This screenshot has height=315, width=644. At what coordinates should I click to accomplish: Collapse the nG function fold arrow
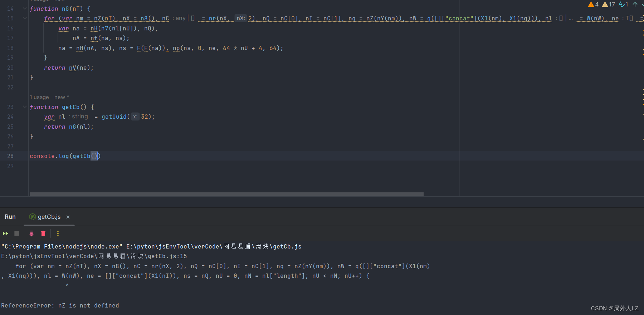25,9
